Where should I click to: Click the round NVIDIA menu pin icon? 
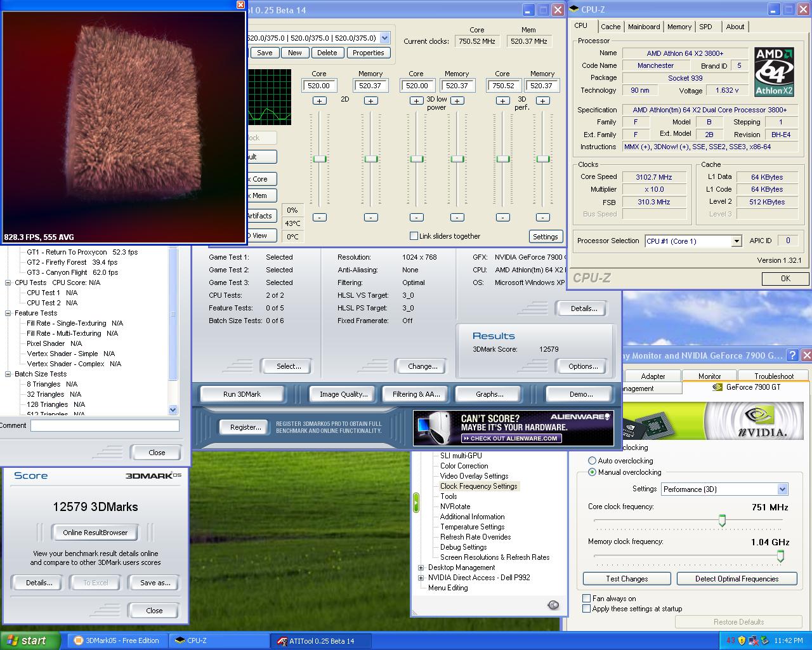pos(553,605)
